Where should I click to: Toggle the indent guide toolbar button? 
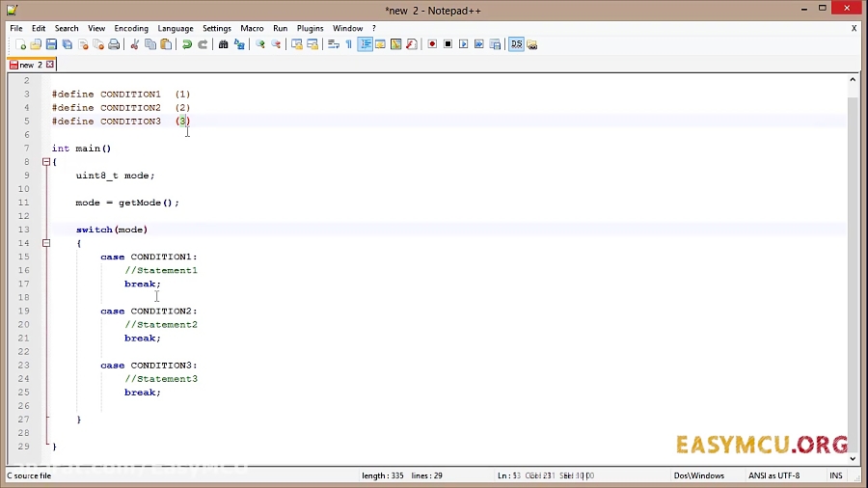[x=366, y=44]
